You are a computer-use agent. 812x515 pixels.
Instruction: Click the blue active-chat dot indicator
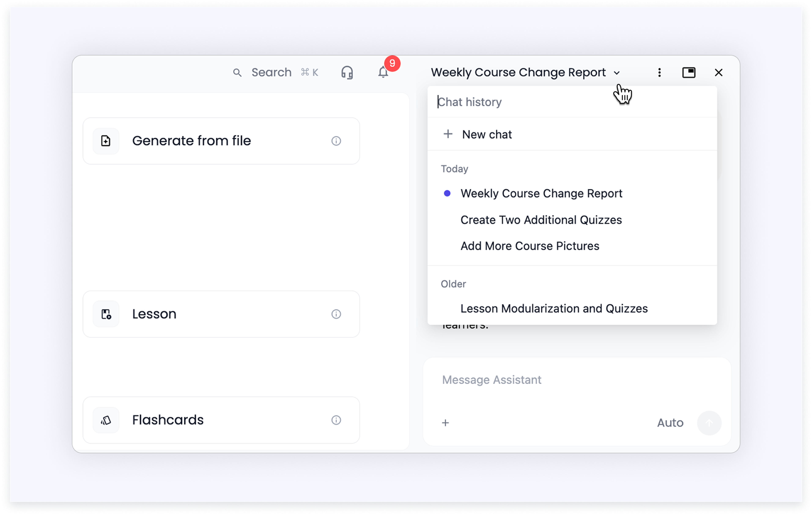pos(447,193)
